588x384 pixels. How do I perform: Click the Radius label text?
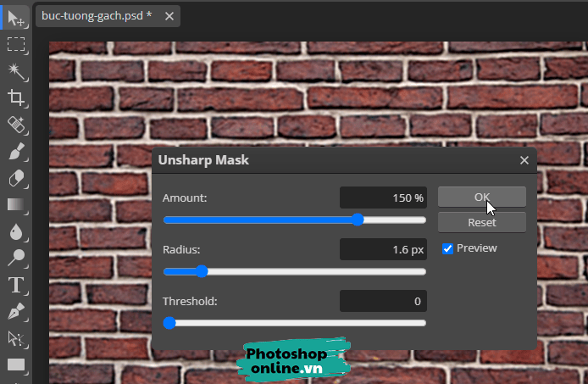point(181,249)
